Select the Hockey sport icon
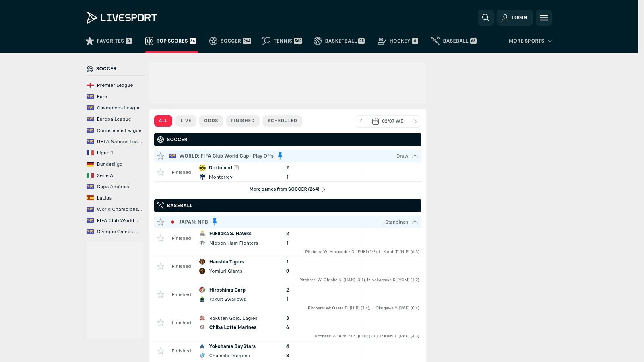The image size is (644, 362). (380, 41)
